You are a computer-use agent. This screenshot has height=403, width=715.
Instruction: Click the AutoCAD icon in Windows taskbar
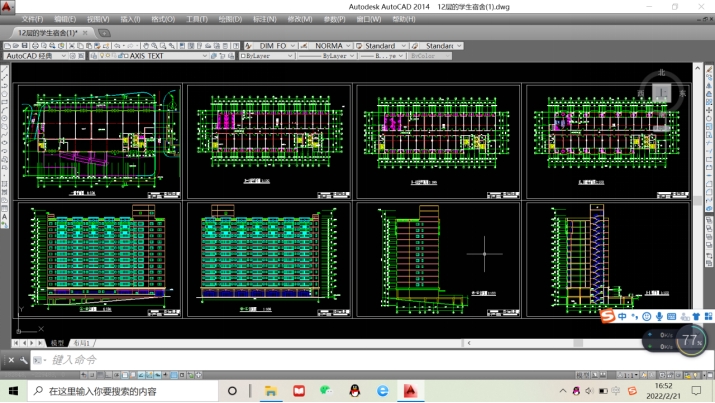click(410, 391)
